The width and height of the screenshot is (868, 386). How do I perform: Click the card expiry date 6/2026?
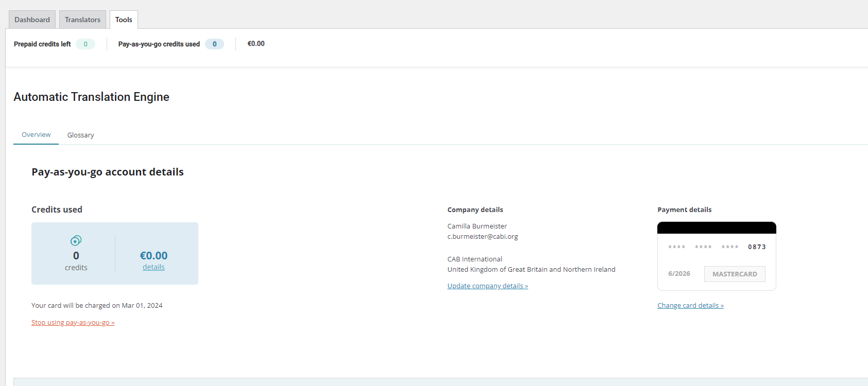[679, 274]
